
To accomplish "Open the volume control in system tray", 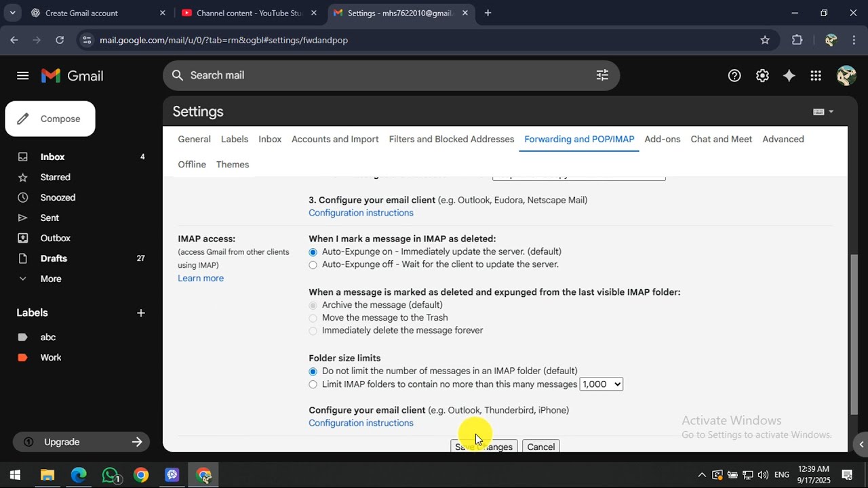I will (x=763, y=475).
